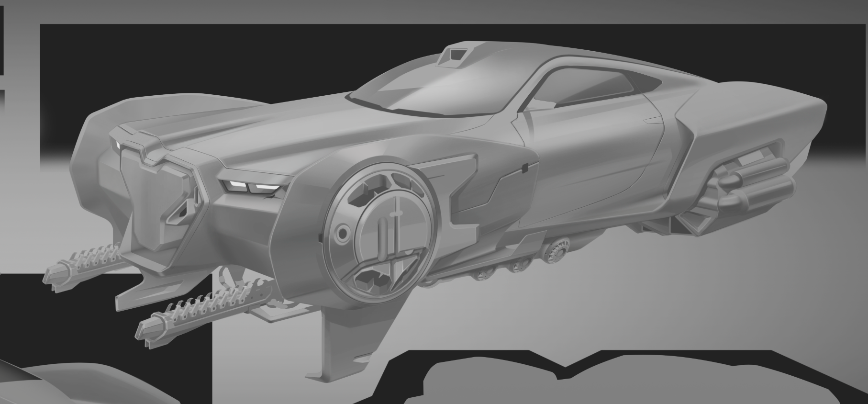Click the rear exhaust thruster cylinders

[x=751, y=181]
